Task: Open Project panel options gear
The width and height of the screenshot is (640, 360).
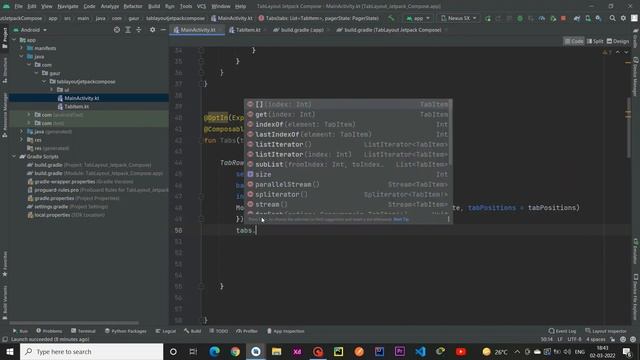Action: pos(152,30)
